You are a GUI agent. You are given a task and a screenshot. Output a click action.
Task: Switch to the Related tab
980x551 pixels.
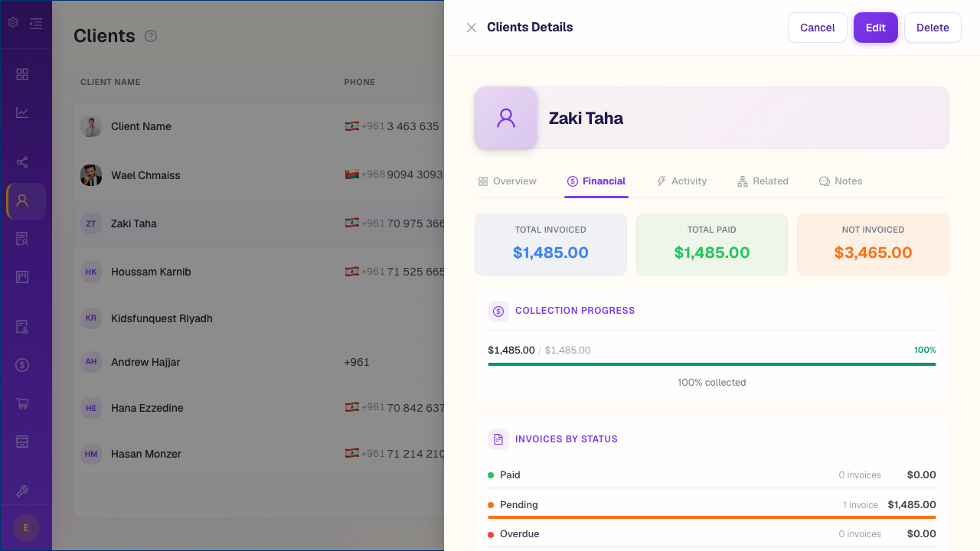click(763, 181)
